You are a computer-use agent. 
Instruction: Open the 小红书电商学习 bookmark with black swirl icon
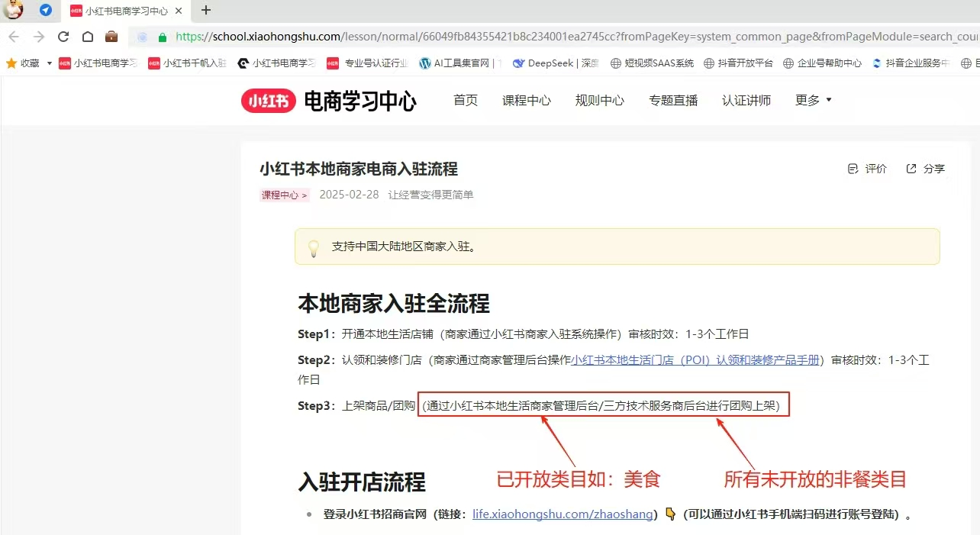(x=277, y=63)
